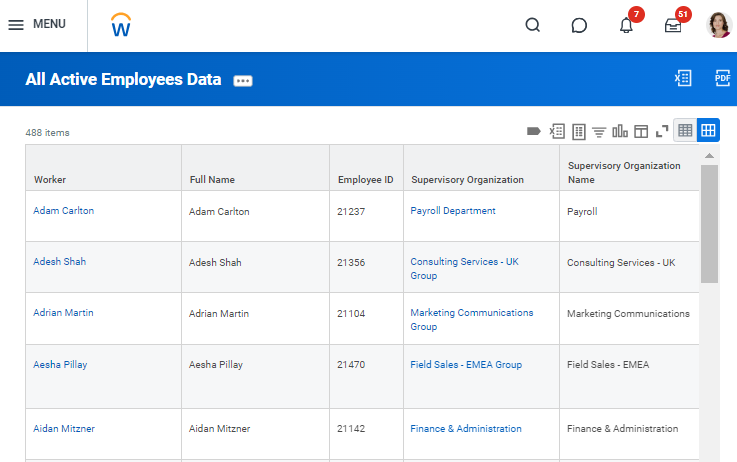Open the notifications bell icon
Screen dimensions: 737x462
click(x=626, y=25)
